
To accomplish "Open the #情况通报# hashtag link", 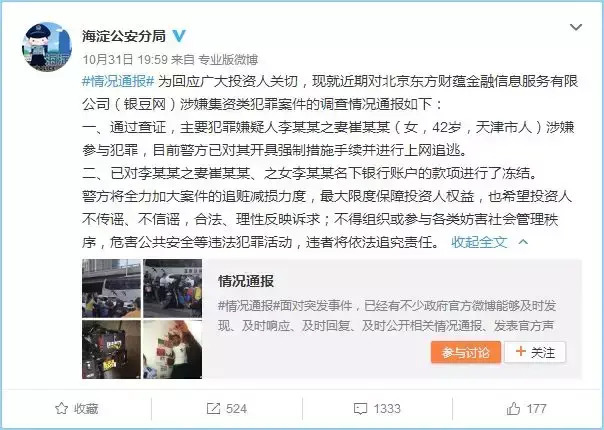I will click(118, 81).
